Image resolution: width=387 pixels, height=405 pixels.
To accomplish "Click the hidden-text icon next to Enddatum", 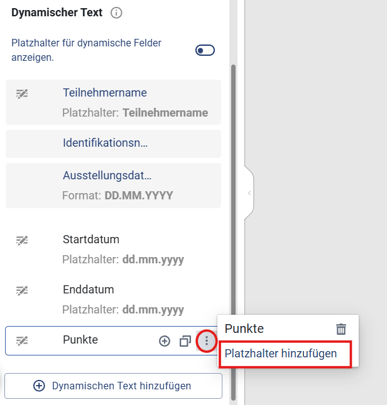I will (x=22, y=291).
